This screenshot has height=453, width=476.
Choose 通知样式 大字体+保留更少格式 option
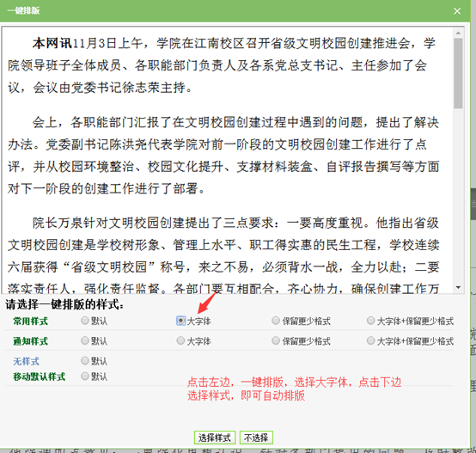coord(370,340)
